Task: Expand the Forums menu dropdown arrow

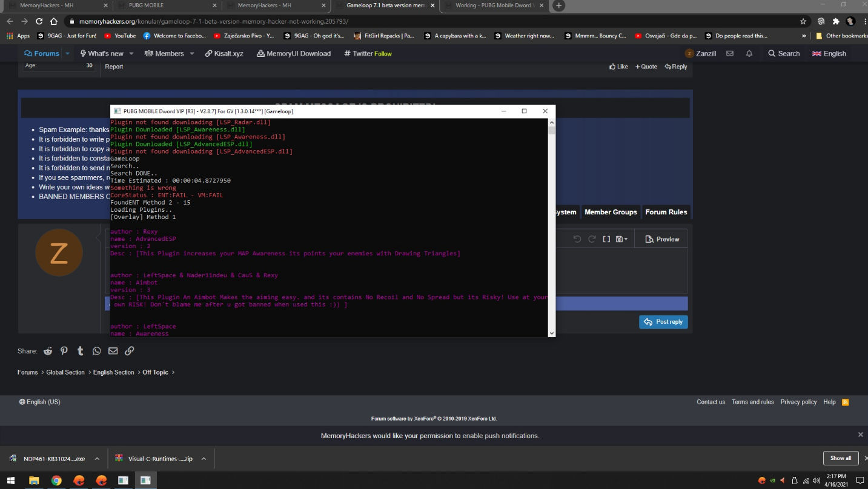Action: point(67,53)
